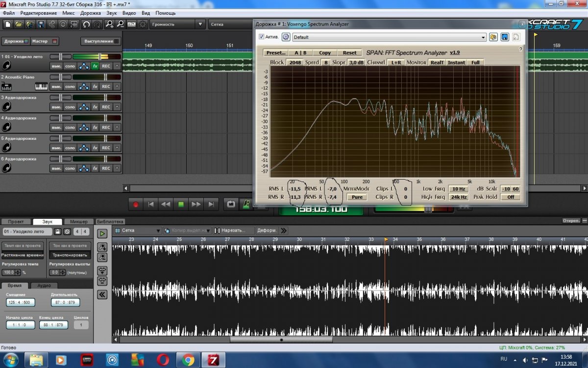This screenshot has width=588, height=368.
Task: Click the fast forward transport button
Action: point(196,204)
